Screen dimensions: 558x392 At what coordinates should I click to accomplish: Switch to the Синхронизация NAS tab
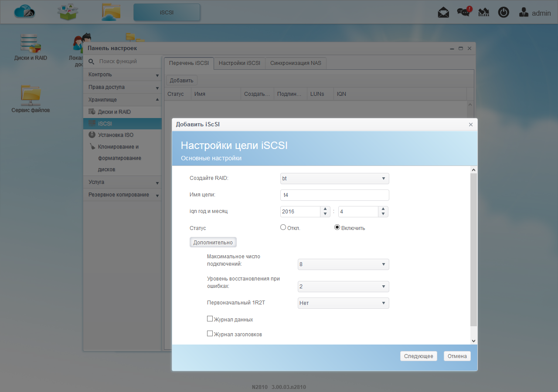coord(296,63)
